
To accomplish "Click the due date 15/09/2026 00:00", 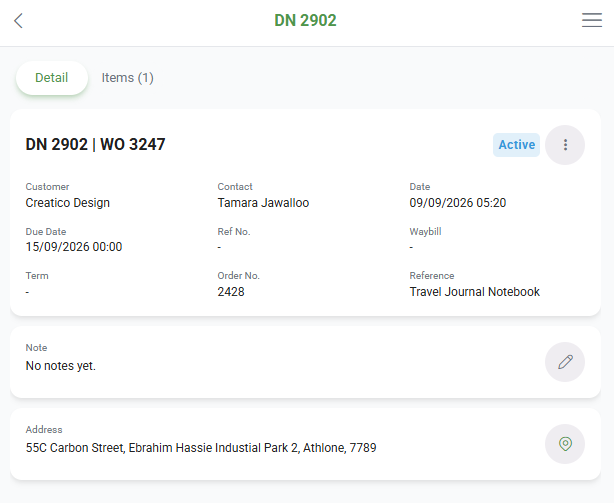I will coord(74,247).
